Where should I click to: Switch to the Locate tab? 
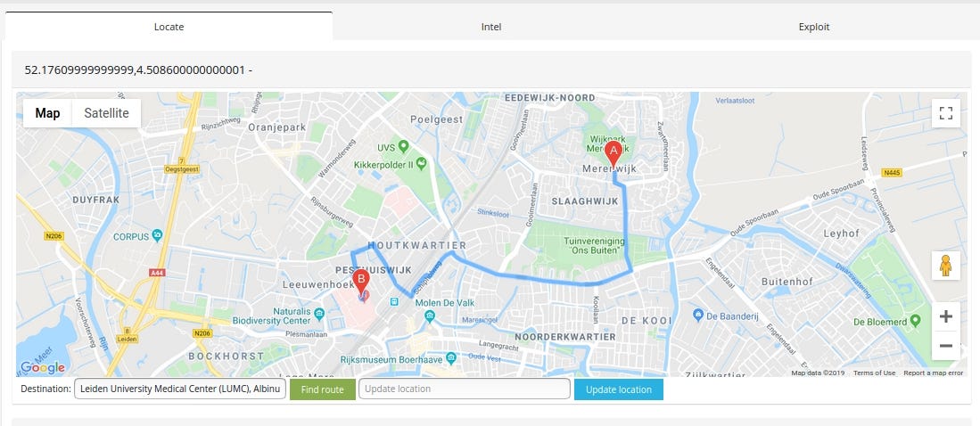tap(169, 27)
